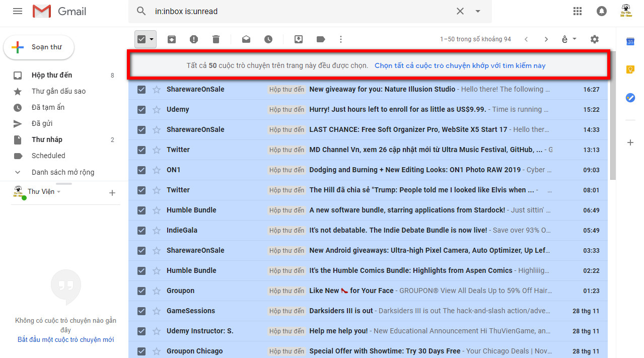Open Google Calendar in the side panel
Screen dimensions: 644x358
click(630, 42)
